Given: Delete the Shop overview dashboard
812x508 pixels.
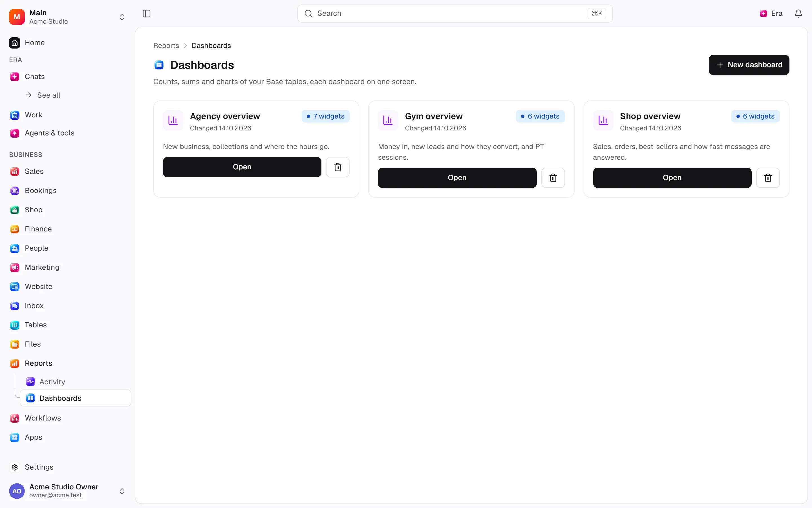Looking at the screenshot, I should pyautogui.click(x=768, y=178).
